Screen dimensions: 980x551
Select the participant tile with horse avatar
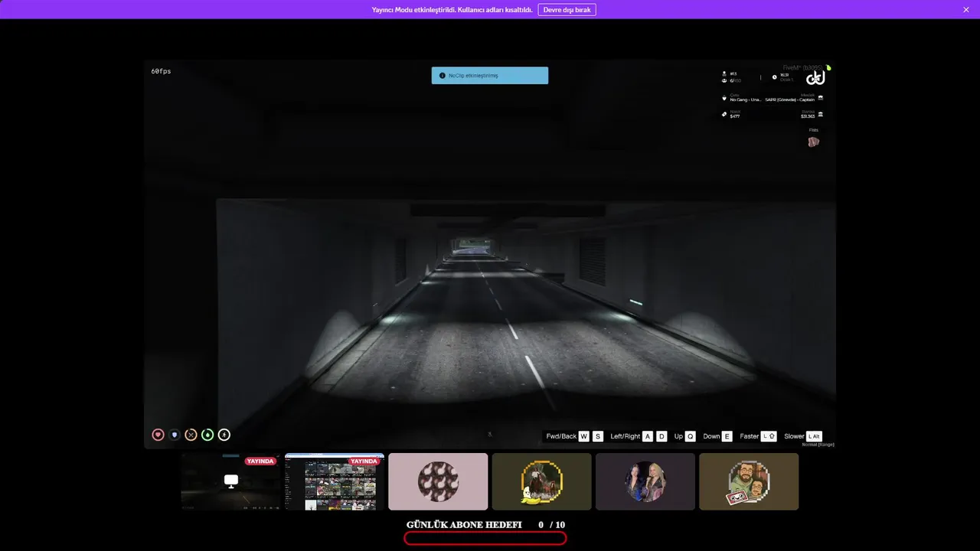coord(542,481)
